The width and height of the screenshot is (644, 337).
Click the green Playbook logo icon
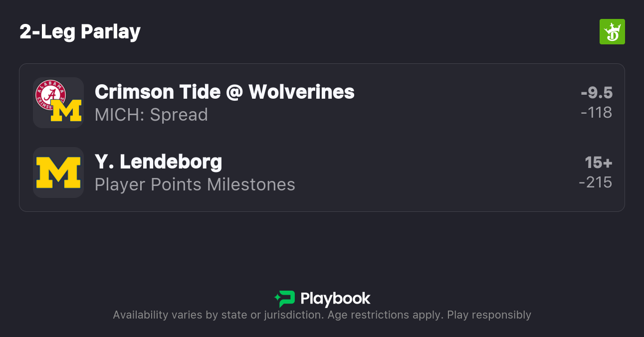(285, 299)
